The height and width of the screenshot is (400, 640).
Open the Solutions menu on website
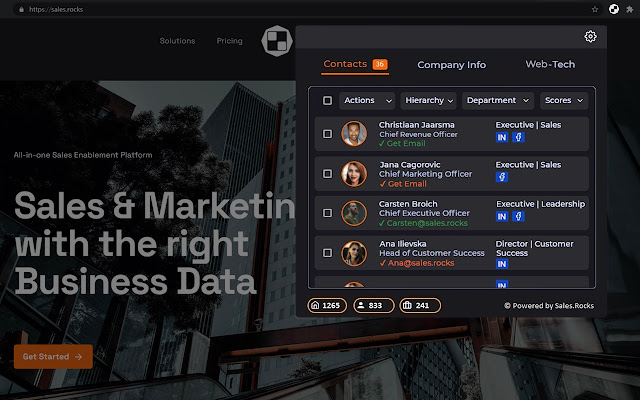(177, 41)
